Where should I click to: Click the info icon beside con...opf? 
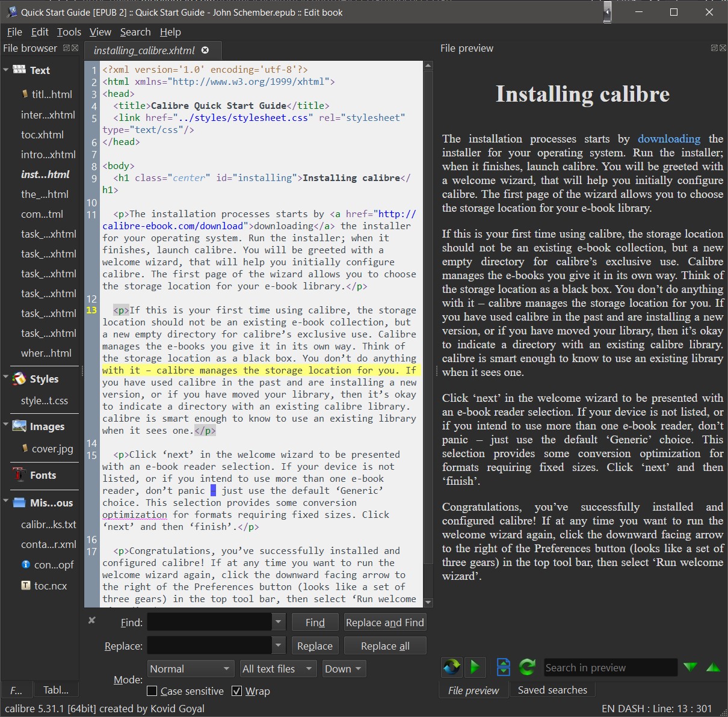coord(26,565)
